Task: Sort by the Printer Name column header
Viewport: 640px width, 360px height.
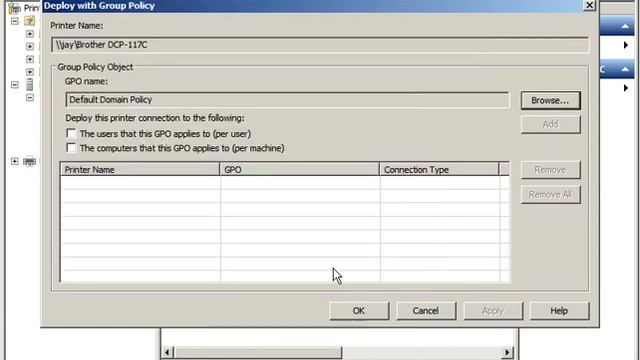Action: click(x=140, y=169)
